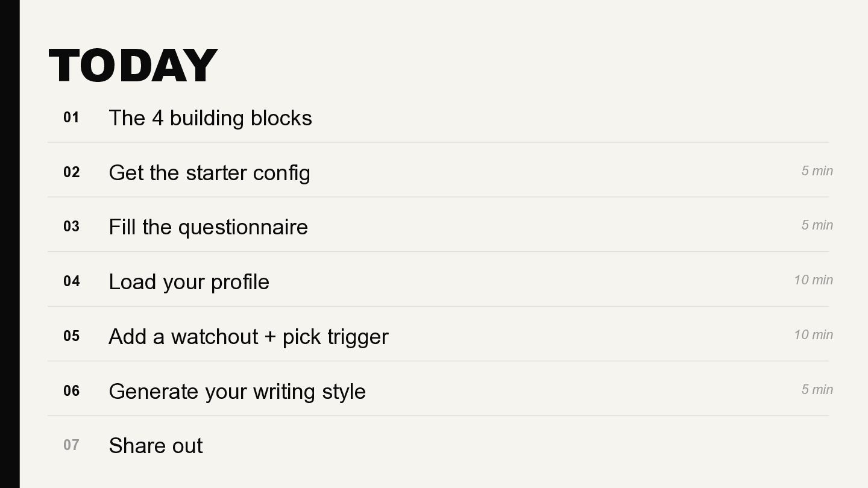
Task: Select agenda number 03
Action: (x=71, y=227)
